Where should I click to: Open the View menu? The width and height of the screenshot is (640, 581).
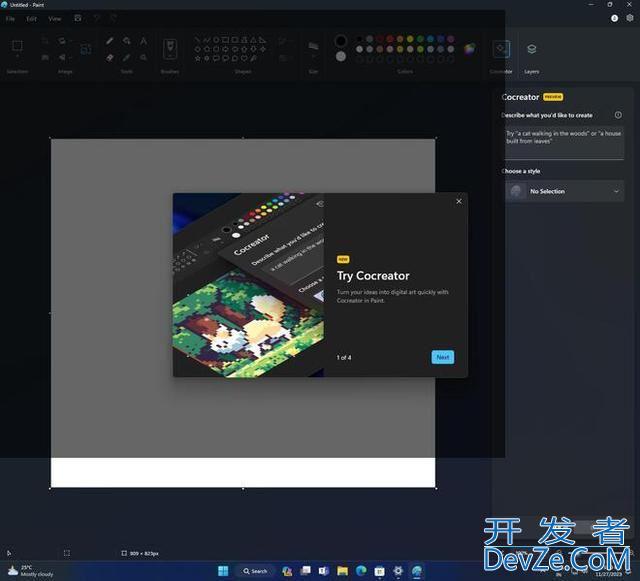55,19
